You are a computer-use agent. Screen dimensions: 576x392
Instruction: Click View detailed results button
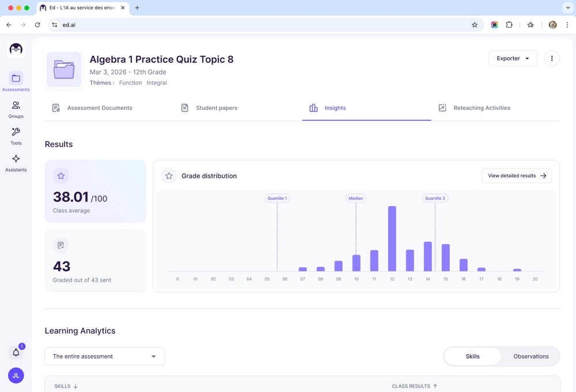(x=516, y=176)
